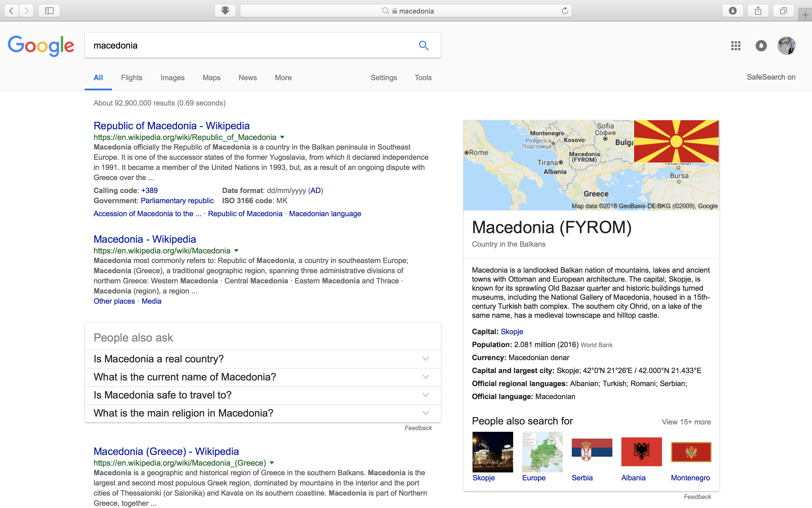This screenshot has width=812, height=508.
Task: Expand 'Is Macedonia safe to travel to?'
Action: tap(263, 395)
